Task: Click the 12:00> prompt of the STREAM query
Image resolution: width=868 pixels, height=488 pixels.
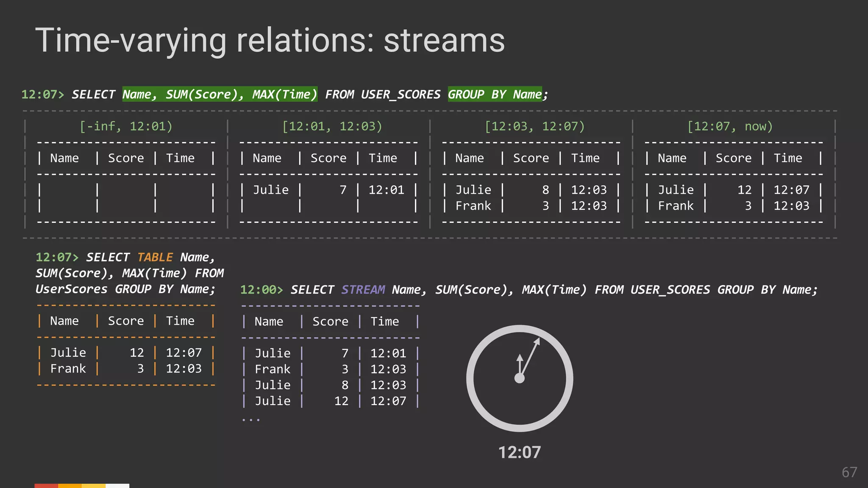Action: [x=261, y=290]
